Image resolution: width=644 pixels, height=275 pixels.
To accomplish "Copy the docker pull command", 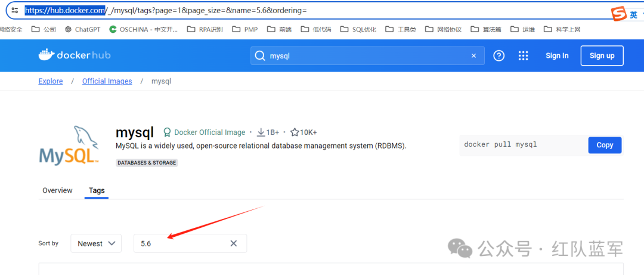I will (605, 145).
